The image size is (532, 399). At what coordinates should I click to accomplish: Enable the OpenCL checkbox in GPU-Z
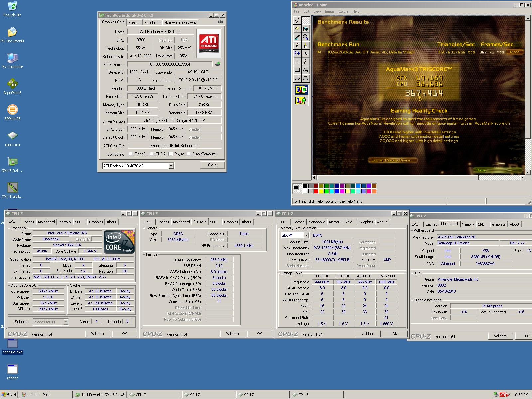131,154
